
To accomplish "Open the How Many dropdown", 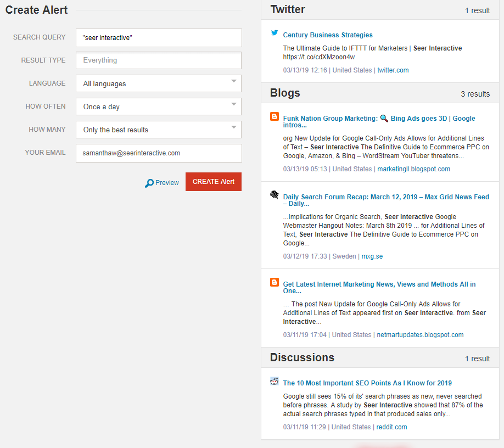I will 159,130.
